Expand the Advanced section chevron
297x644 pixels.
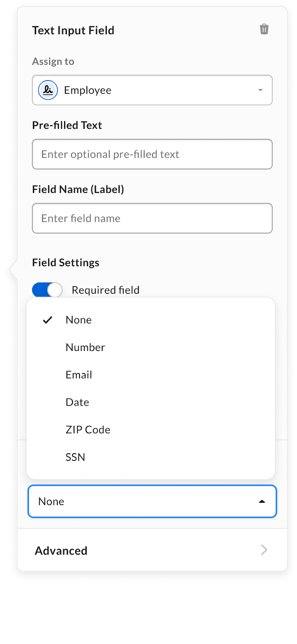click(264, 550)
